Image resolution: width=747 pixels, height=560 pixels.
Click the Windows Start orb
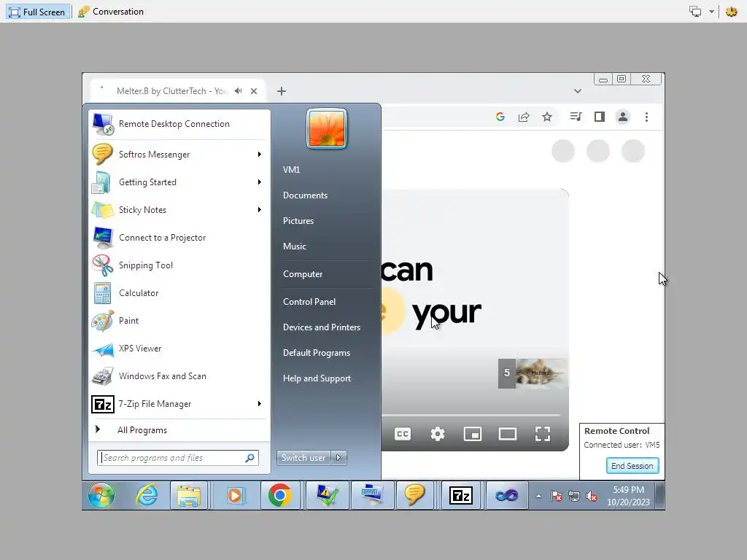pos(101,496)
